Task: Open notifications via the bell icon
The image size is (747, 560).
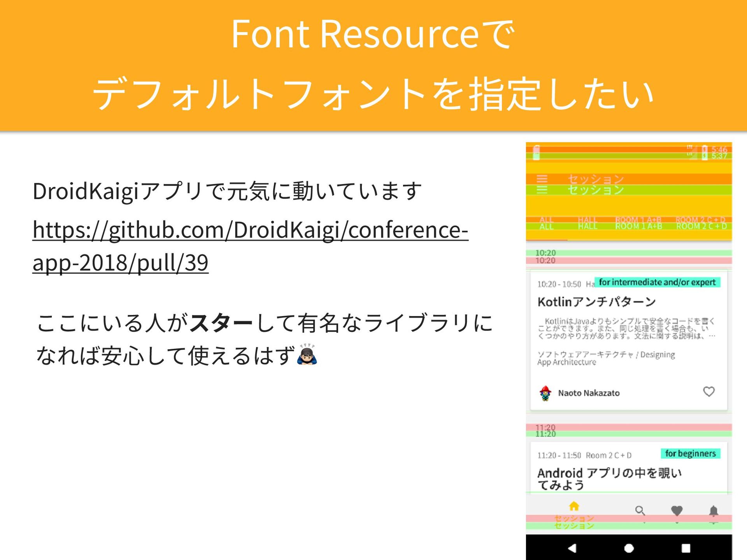Action: pyautogui.click(x=714, y=511)
